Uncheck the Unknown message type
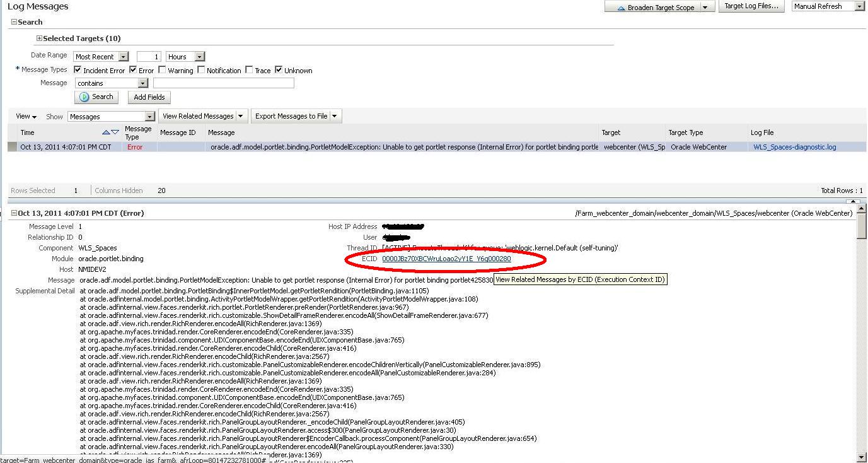868x463 pixels. coord(278,69)
